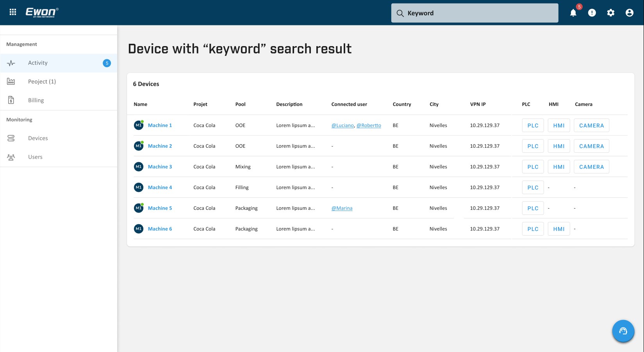Image resolution: width=644 pixels, height=352 pixels.
Task: Open the Machine 4 device link
Action: pos(160,188)
